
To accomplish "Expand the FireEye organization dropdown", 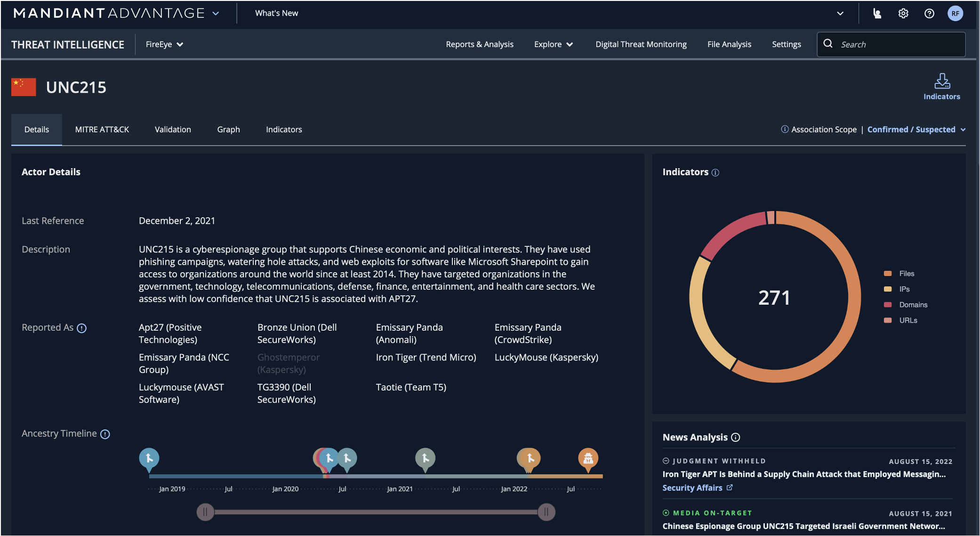I will (x=164, y=44).
